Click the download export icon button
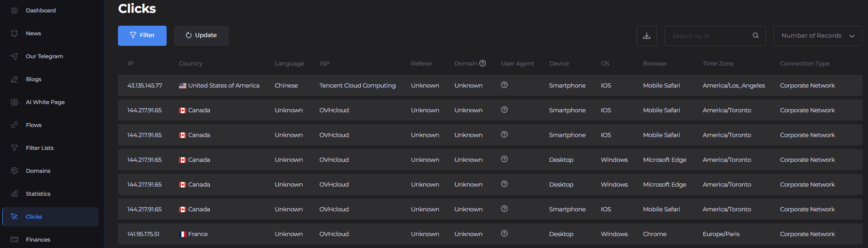 coord(646,36)
